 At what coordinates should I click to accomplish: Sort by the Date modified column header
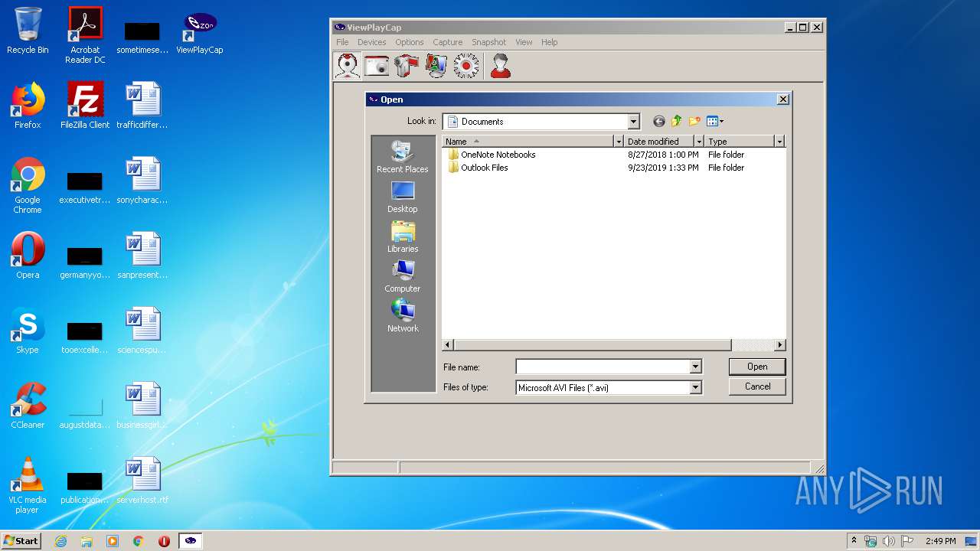click(x=659, y=142)
